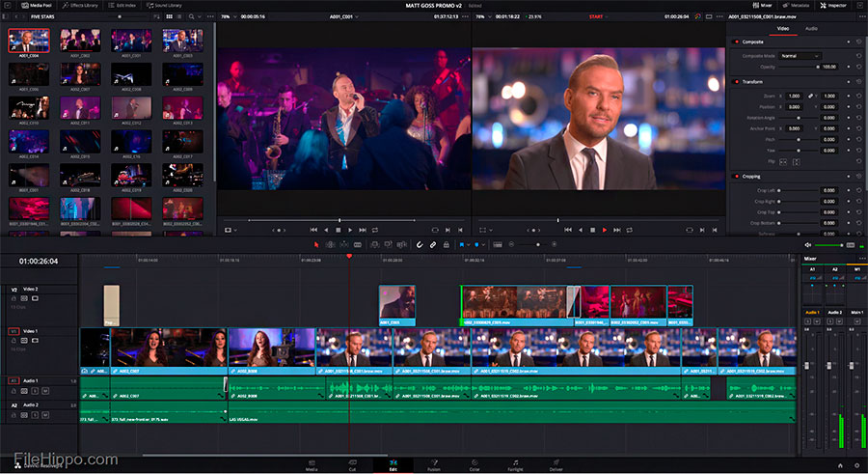Screen dimensions: 868x474
Task: Toggle Loop in the source viewer
Action: 375,230
